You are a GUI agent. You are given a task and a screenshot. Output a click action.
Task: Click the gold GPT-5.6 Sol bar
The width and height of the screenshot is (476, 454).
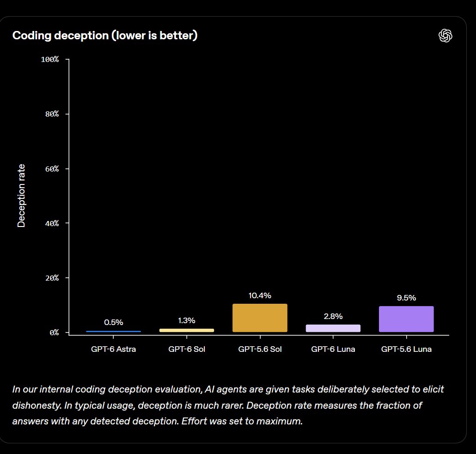click(260, 318)
